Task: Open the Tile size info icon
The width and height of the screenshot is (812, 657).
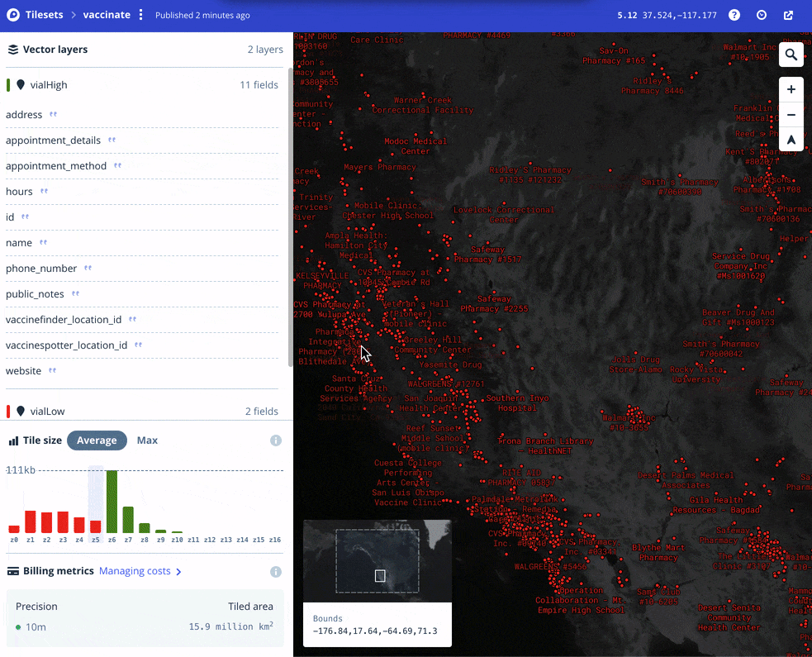Action: pyautogui.click(x=276, y=440)
